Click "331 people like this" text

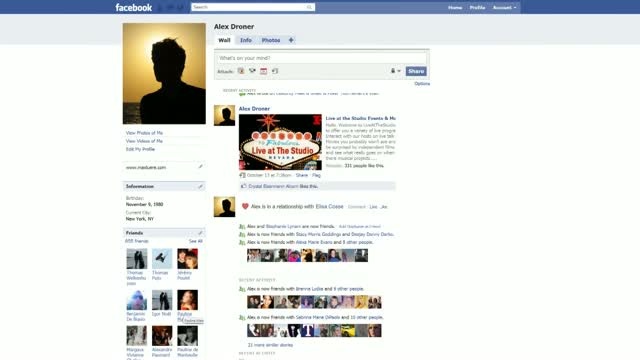pyautogui.click(x=364, y=166)
